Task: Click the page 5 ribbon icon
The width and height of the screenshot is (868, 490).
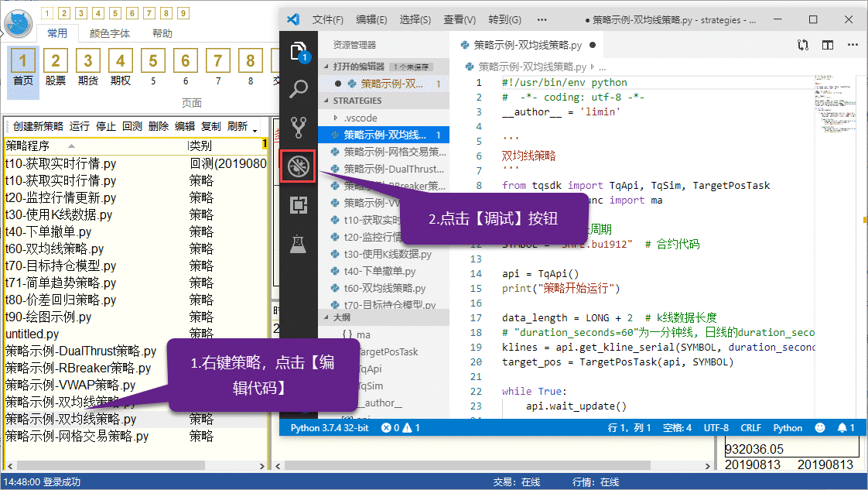Action: coord(152,67)
